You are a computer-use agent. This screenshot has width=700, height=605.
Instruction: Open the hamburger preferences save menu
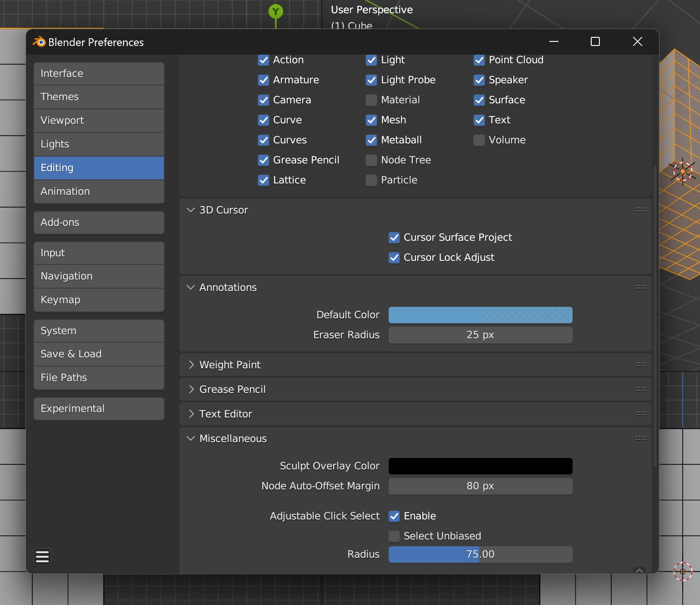coord(42,557)
